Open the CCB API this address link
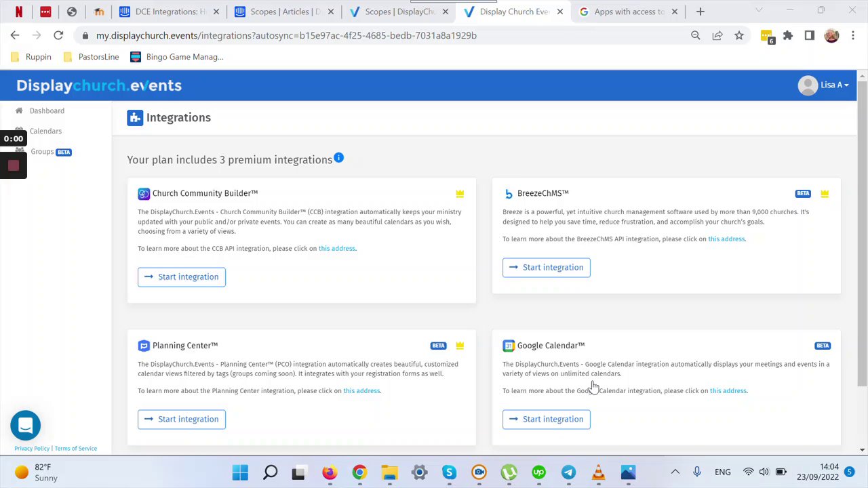The image size is (868, 488). [337, 249]
